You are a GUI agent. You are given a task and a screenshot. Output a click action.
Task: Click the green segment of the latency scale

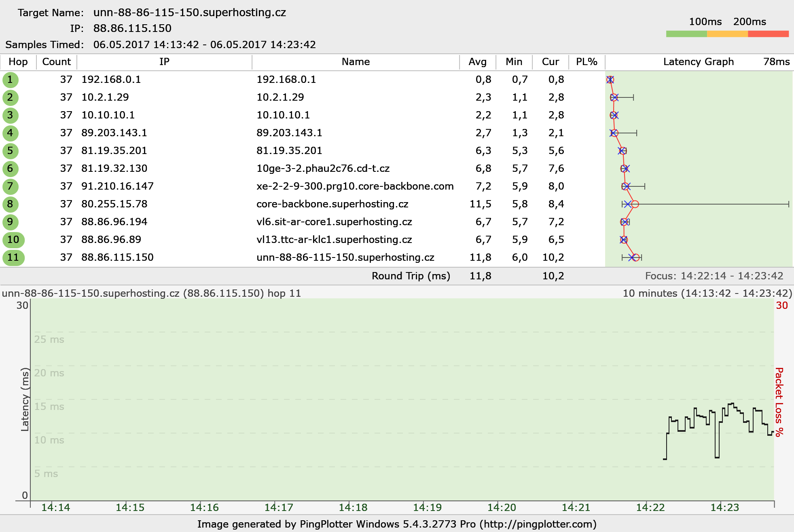tap(686, 34)
